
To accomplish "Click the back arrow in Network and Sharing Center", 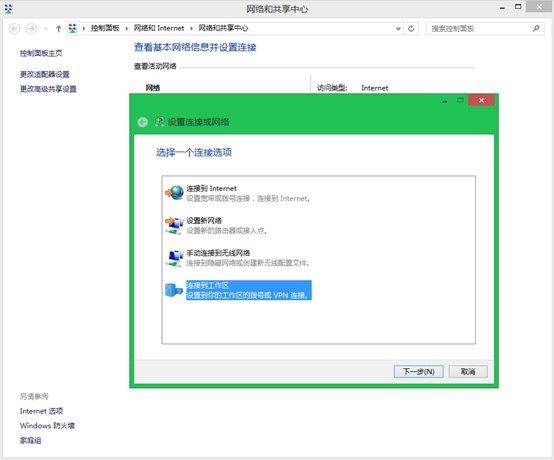I will coord(14,28).
